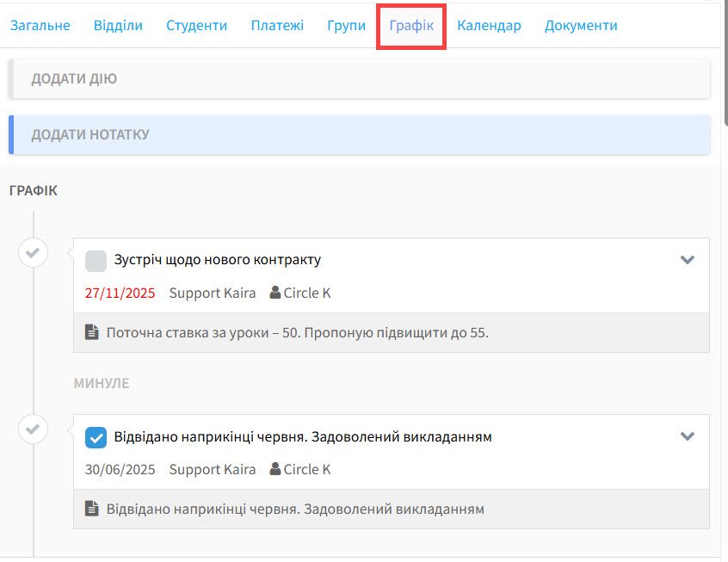
Task: Click the ДОДАТИ НОТАТКУ button
Action: coord(360,135)
